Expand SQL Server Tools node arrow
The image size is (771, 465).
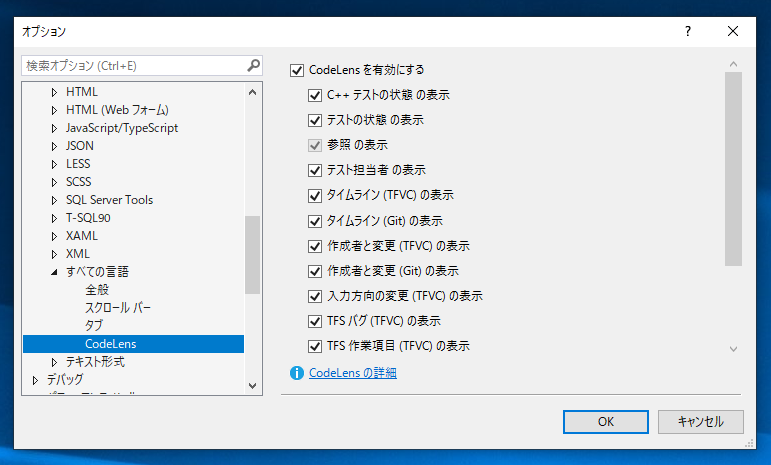(54, 201)
